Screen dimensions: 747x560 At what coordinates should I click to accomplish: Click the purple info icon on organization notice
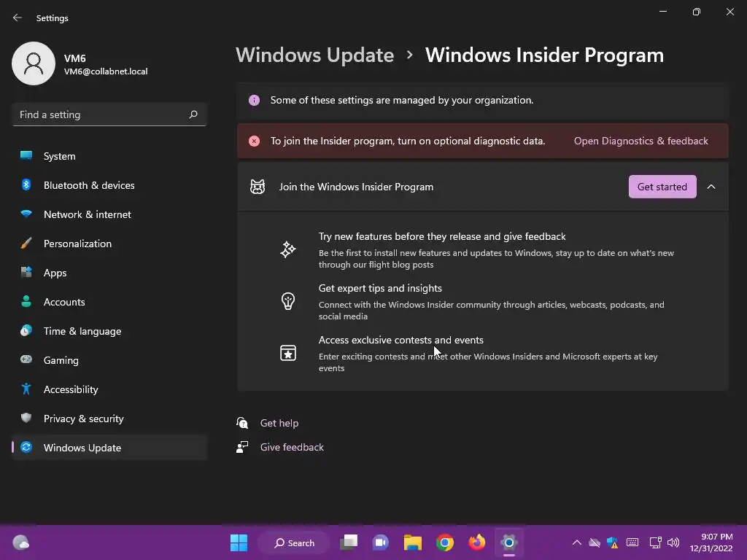255,100
